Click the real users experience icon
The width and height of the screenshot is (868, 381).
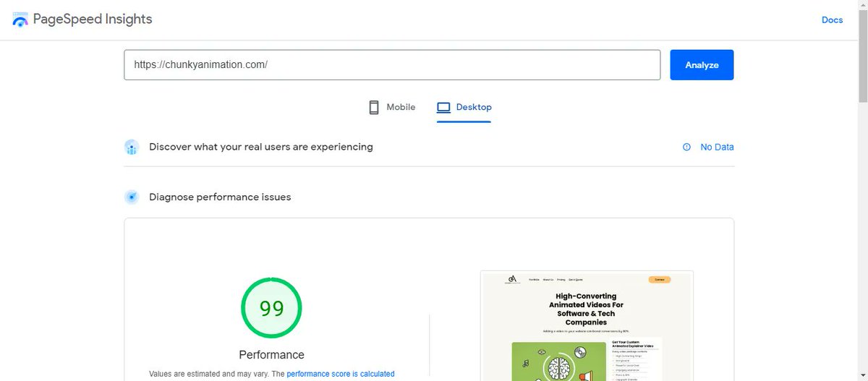[x=132, y=147]
